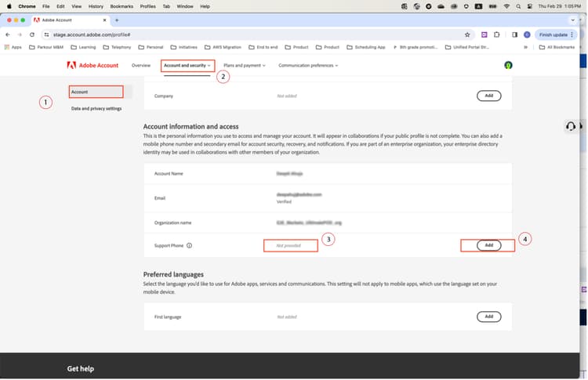588x380 pixels.
Task: Open the Apps bookmarks shortcut
Action: pos(13,47)
